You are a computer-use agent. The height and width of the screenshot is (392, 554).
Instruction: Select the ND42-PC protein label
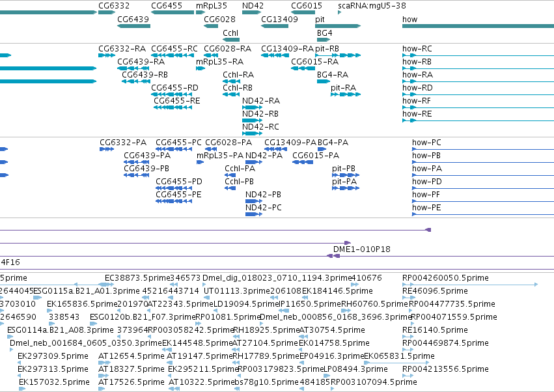coord(263,208)
